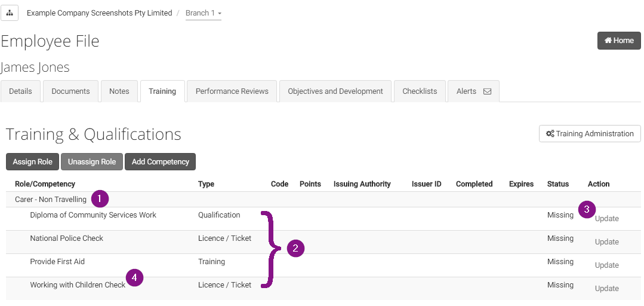Go to Home page
Image resolution: width=644 pixels, height=306 pixels.
pyautogui.click(x=618, y=41)
